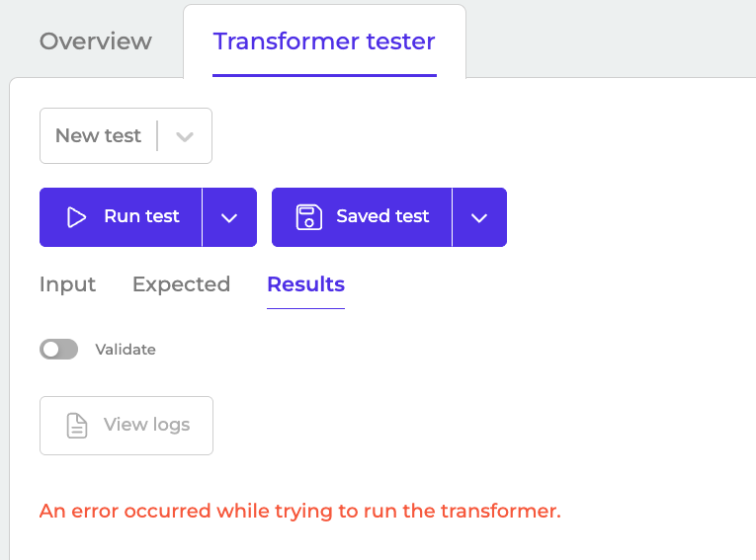The height and width of the screenshot is (560, 756).
Task: Click the Validate label text
Action: (x=126, y=349)
